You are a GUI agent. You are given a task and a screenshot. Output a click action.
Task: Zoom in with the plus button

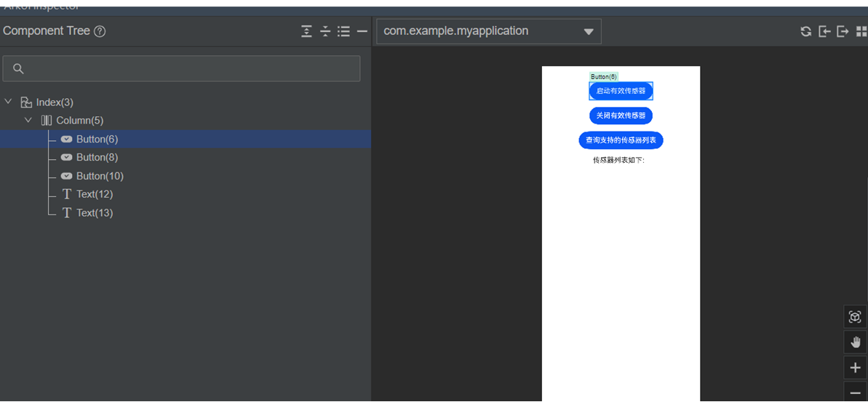click(x=855, y=368)
